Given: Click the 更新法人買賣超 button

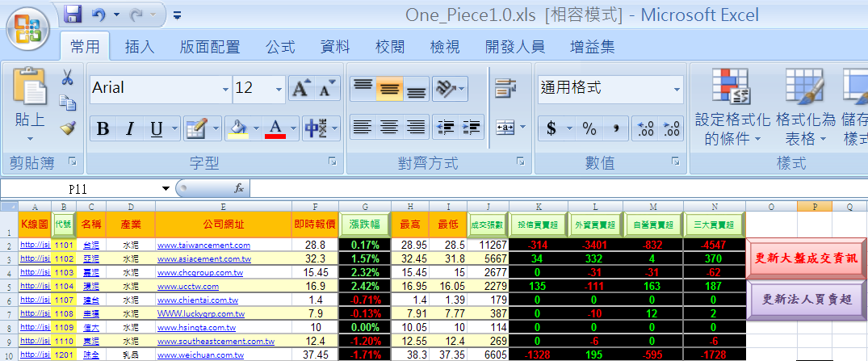Looking at the screenshot, I should pyautogui.click(x=806, y=300).
